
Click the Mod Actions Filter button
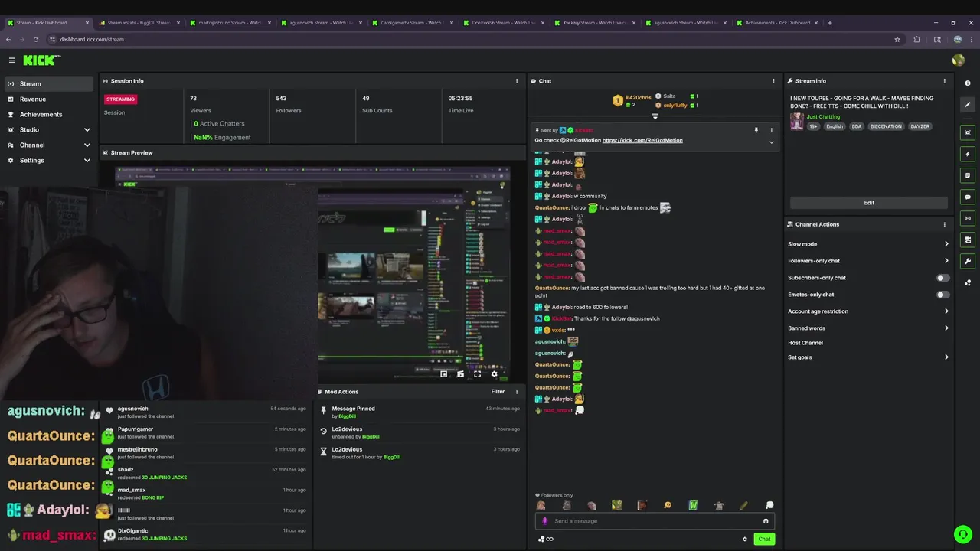pyautogui.click(x=498, y=392)
